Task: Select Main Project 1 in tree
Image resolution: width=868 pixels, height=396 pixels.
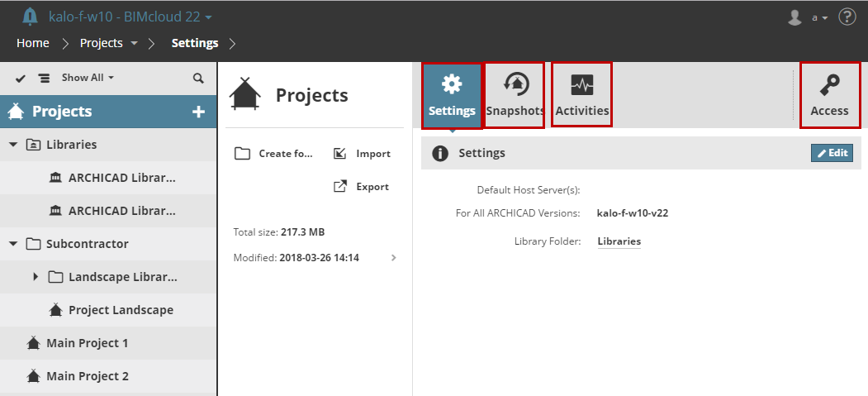Action: (x=87, y=343)
